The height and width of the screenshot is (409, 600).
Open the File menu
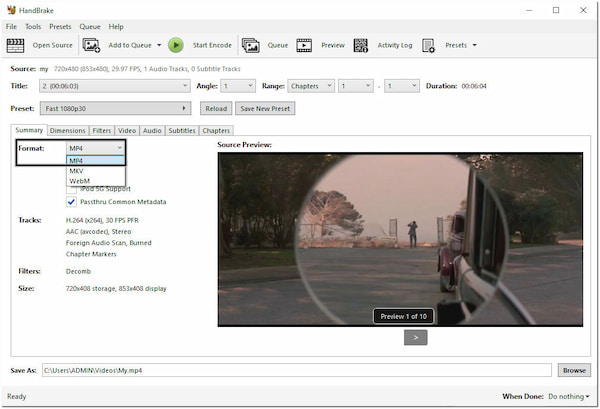(x=11, y=27)
